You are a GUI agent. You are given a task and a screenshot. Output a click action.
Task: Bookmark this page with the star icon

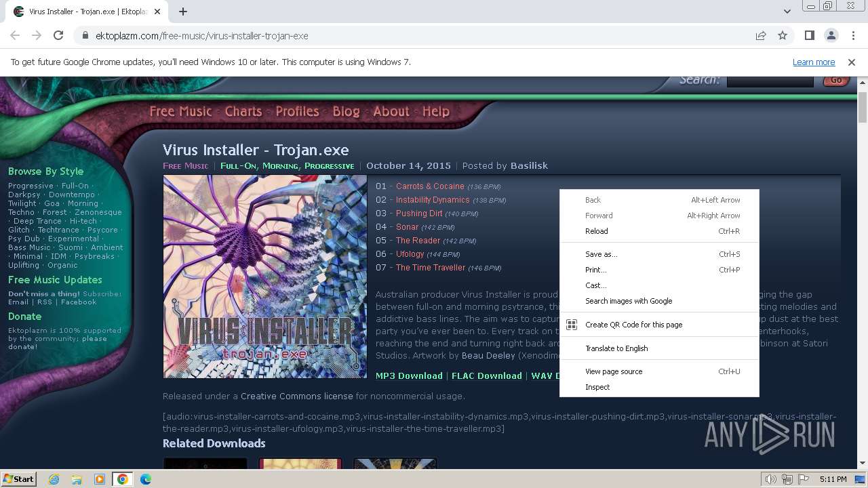click(783, 36)
